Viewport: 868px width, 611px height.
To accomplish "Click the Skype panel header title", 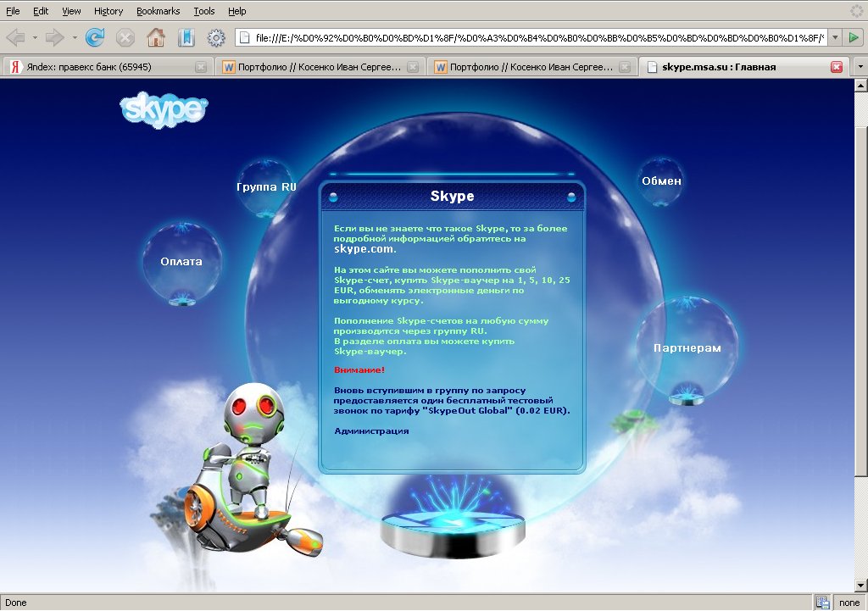I will (x=453, y=196).
